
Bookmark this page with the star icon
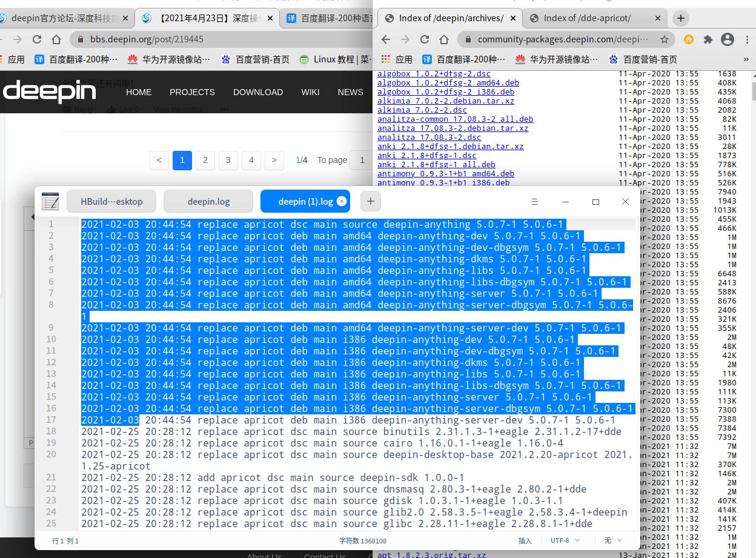coord(665,39)
